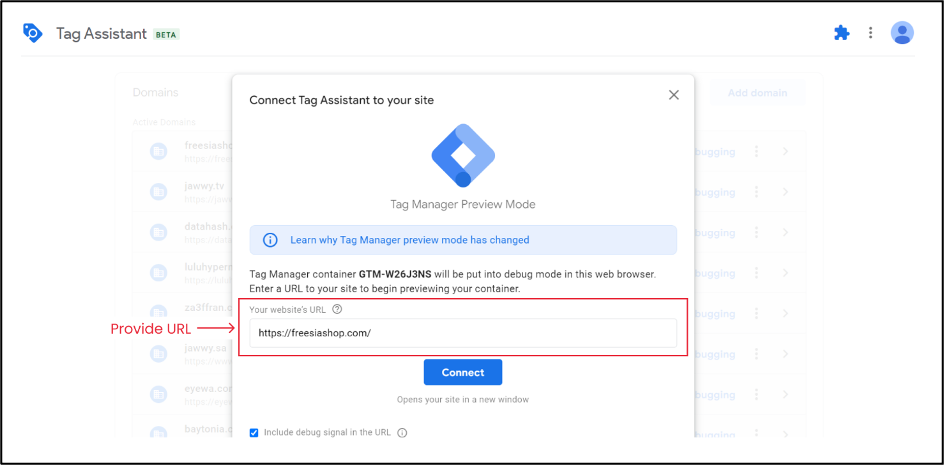Click the Tag Manager Preview Mode logo

[x=463, y=156]
